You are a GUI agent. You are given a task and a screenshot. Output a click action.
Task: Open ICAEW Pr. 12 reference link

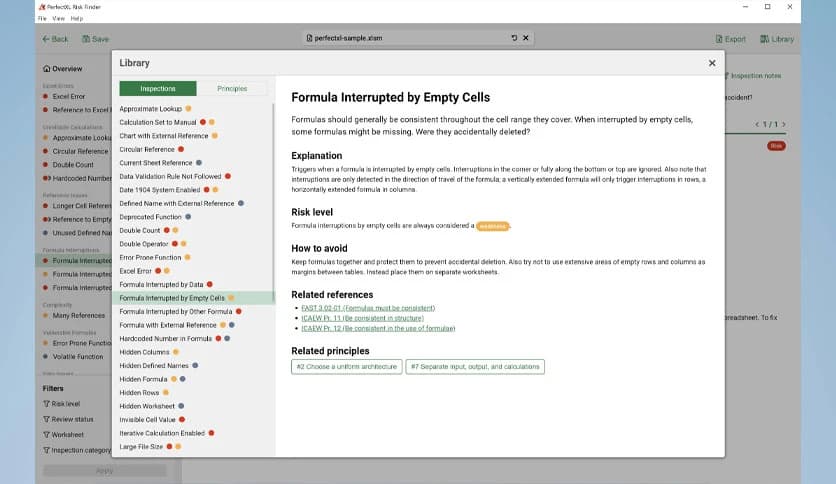pyautogui.click(x=378, y=328)
